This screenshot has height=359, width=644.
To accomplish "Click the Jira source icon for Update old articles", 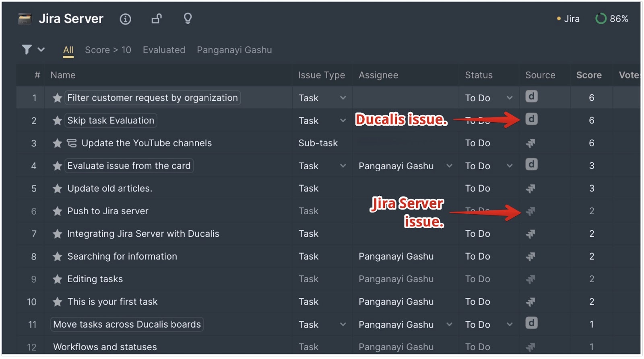I will tap(531, 189).
